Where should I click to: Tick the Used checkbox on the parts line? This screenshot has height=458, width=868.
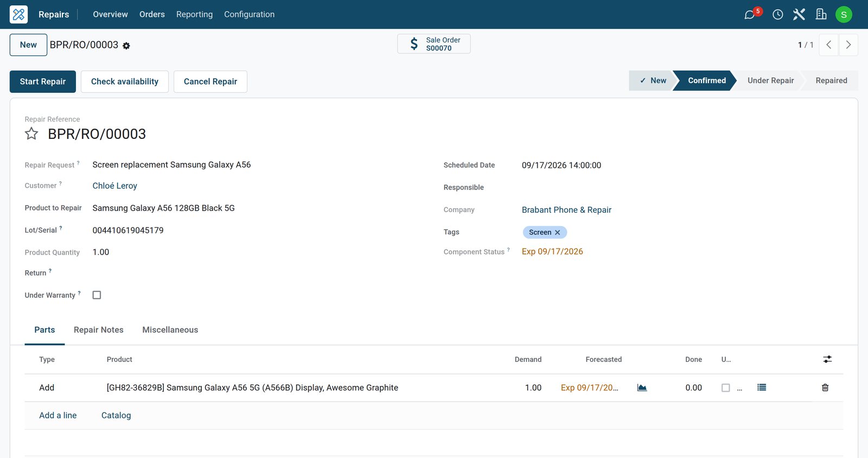(725, 387)
